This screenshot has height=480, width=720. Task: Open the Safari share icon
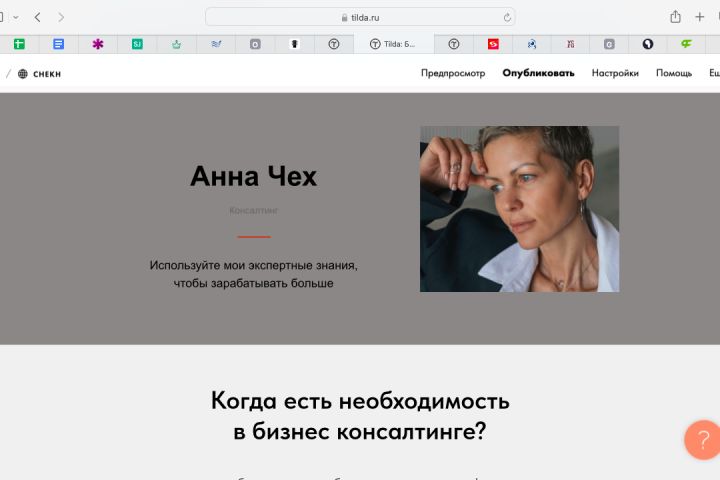pos(675,17)
